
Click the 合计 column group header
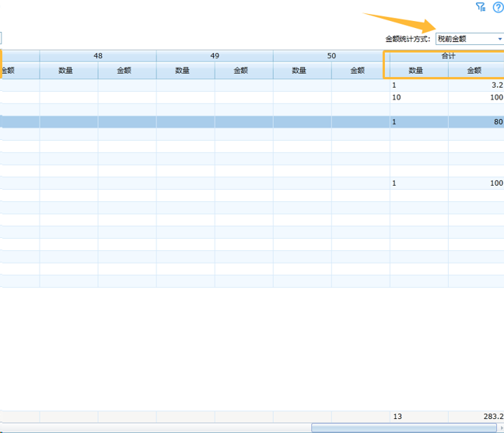(446, 56)
